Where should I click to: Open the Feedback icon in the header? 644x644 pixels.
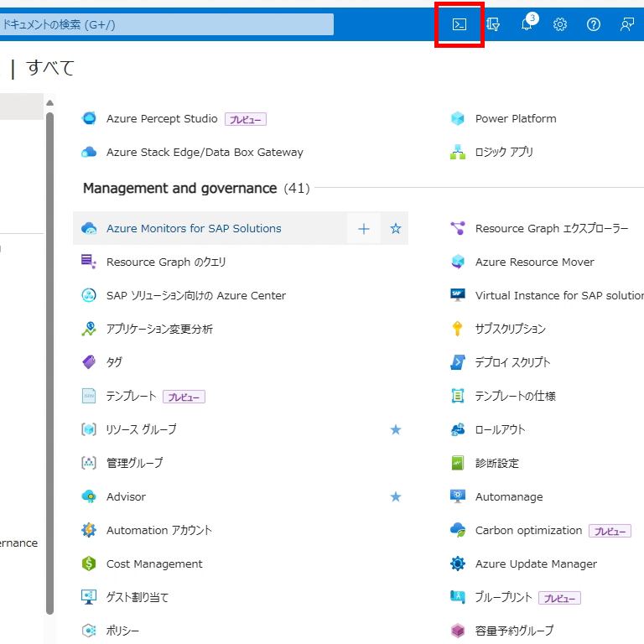point(626,24)
